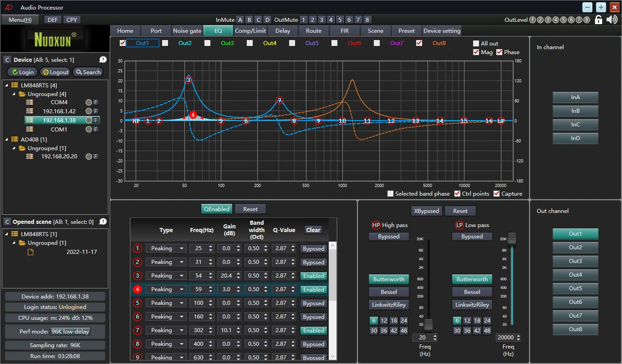
Task: Click help icon beside the Device header
Action: (103, 60)
